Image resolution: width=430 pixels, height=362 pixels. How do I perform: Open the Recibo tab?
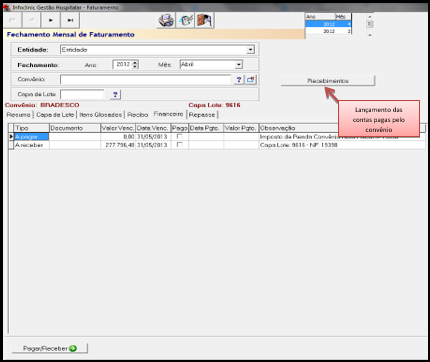pyautogui.click(x=138, y=115)
